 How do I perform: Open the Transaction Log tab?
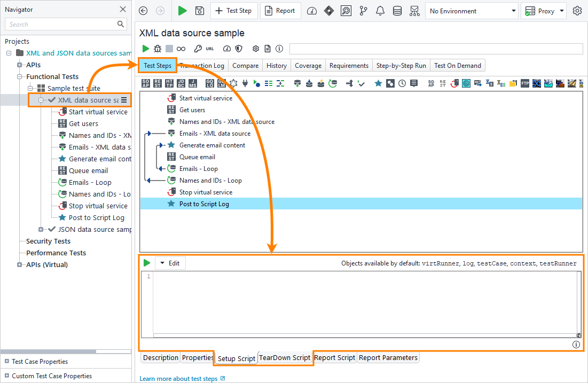click(201, 65)
